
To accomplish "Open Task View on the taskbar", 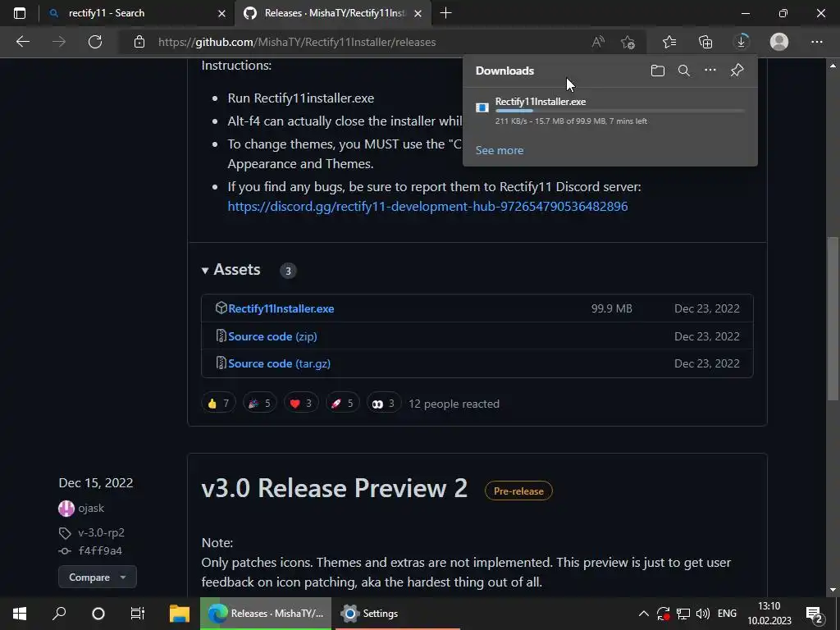I will click(x=138, y=614).
